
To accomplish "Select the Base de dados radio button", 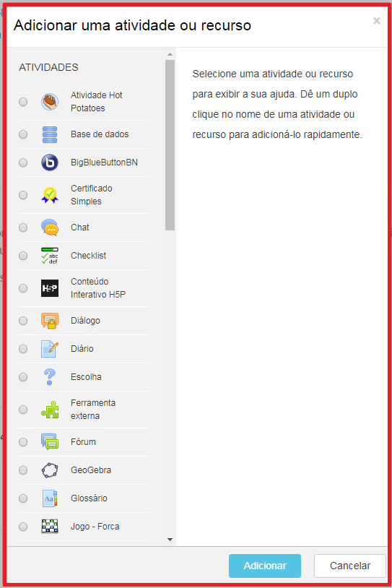I will tap(23, 134).
